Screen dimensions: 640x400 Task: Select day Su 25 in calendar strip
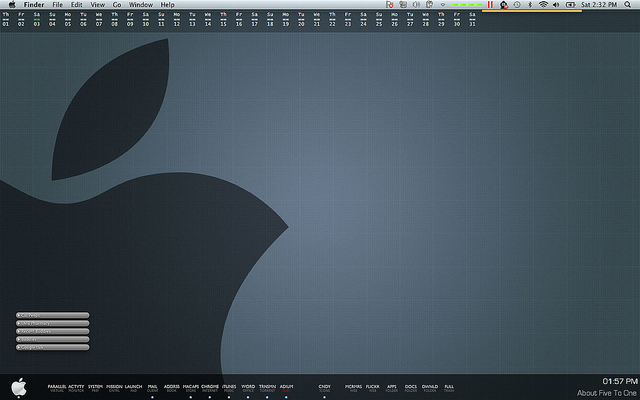point(379,19)
